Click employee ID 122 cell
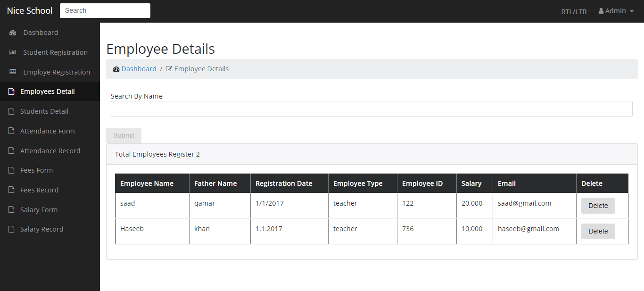The height and width of the screenshot is (291, 644). [427, 206]
